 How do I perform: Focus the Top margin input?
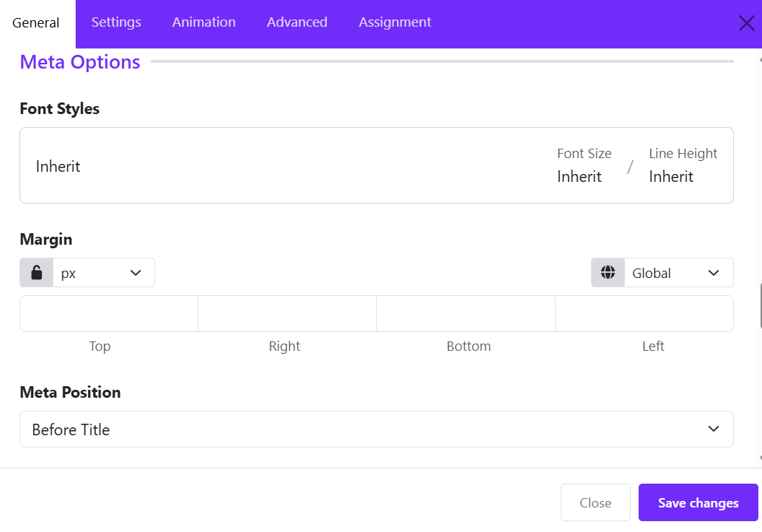click(x=109, y=314)
